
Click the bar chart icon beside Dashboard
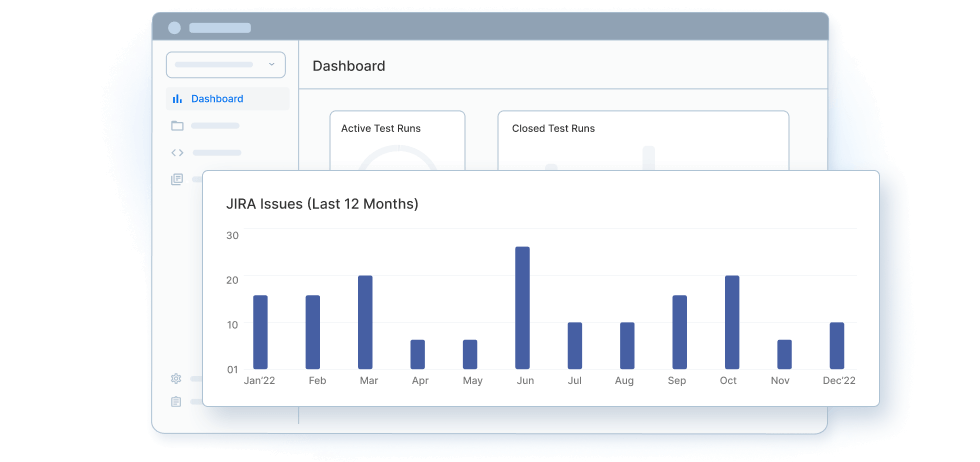177,99
